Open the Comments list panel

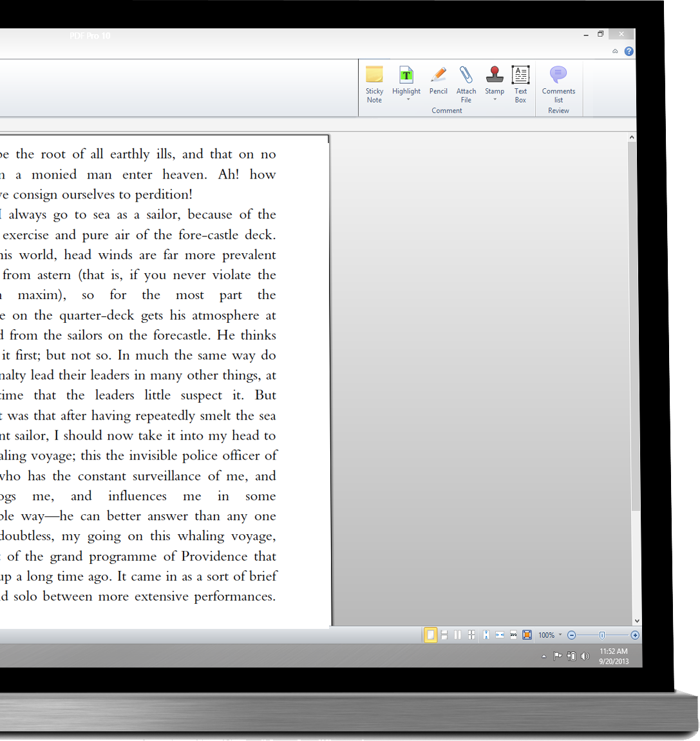[x=558, y=84]
